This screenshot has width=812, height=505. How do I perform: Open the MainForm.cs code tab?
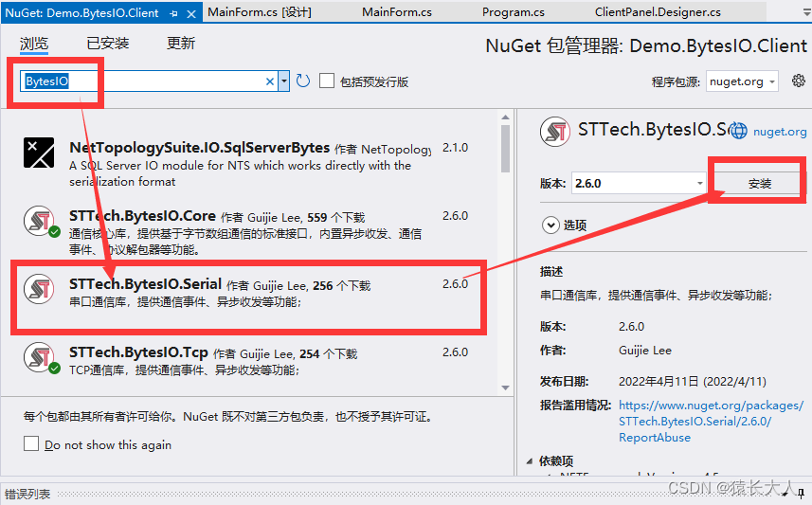pyautogui.click(x=397, y=12)
